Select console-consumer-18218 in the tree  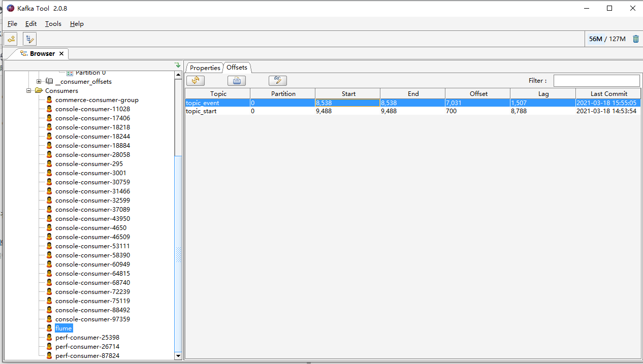point(92,127)
